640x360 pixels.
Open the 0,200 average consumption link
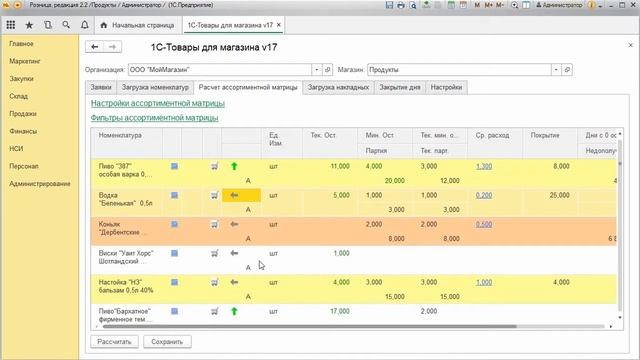point(484,195)
